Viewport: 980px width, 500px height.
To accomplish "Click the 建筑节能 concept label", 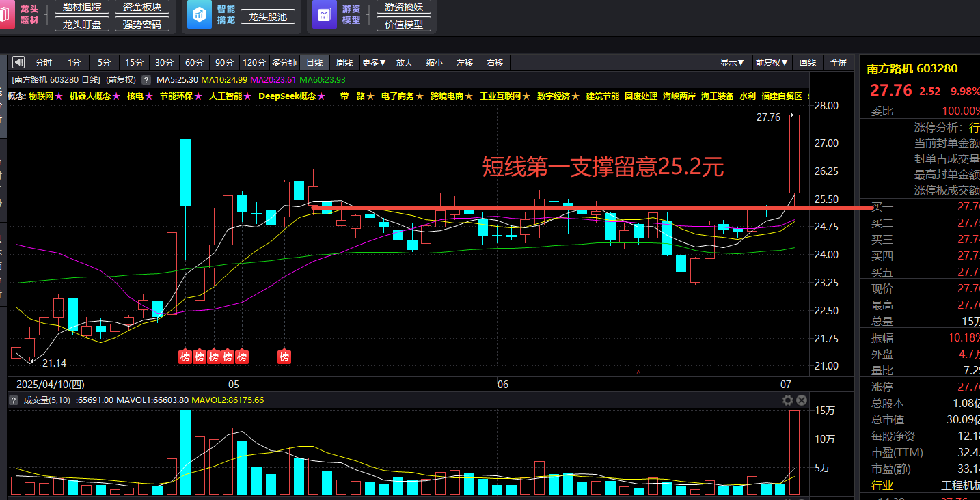I will (x=603, y=96).
